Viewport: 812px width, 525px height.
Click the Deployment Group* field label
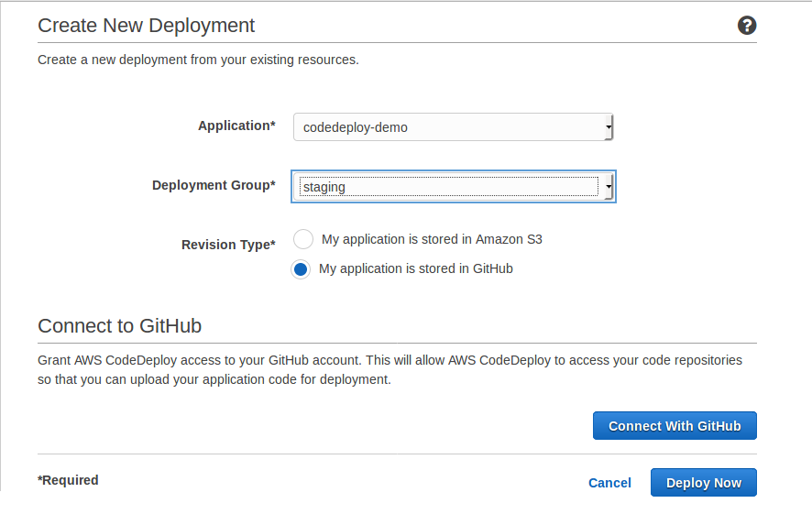(x=214, y=185)
